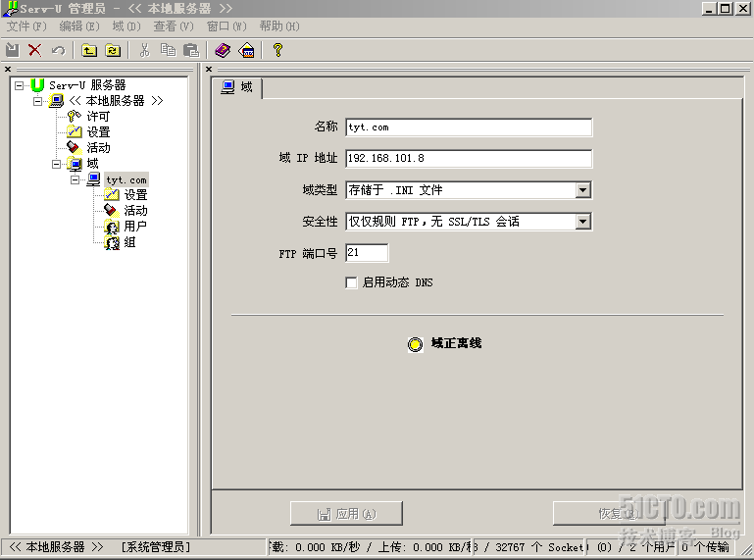Collapse the 本地服务器 tree branch
This screenshot has height=560, width=754.
37,101
